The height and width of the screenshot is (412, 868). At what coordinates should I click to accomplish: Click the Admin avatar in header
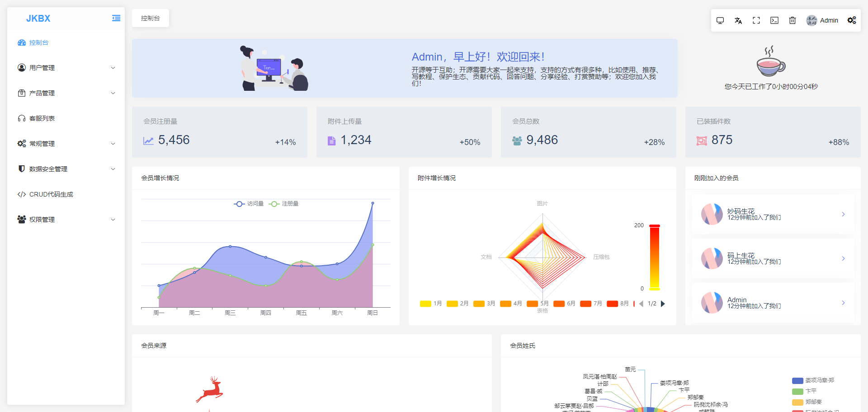pyautogui.click(x=811, y=20)
